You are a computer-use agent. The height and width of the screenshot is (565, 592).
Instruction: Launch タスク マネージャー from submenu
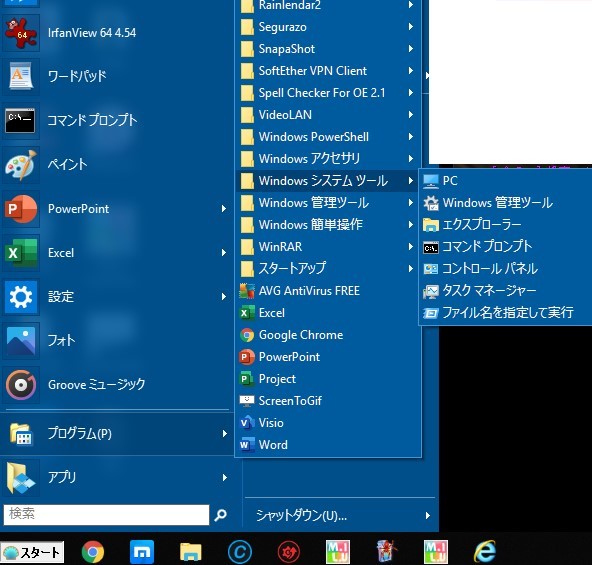click(506, 290)
